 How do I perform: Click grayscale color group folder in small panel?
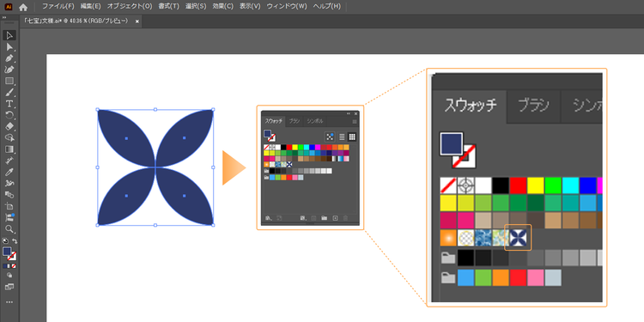(x=266, y=171)
